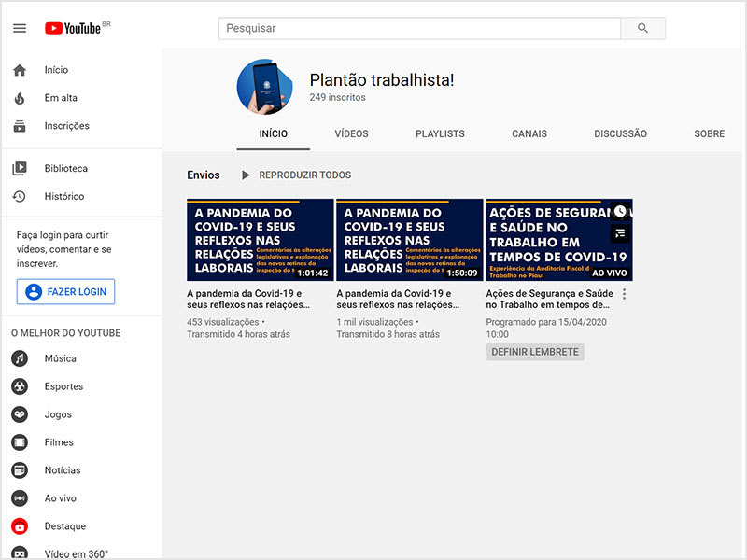Click the Inscrições sidebar label
Viewport: 747px width, 560px height.
66,126
